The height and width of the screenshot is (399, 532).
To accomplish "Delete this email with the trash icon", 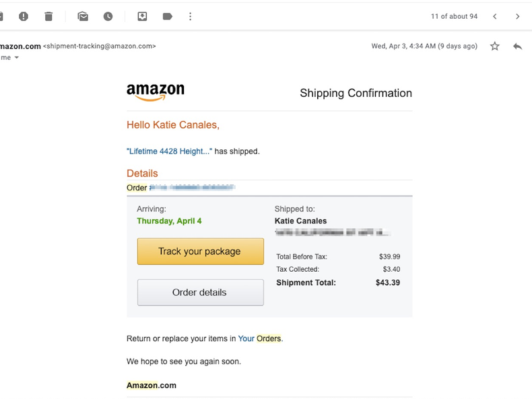I will pyautogui.click(x=48, y=16).
